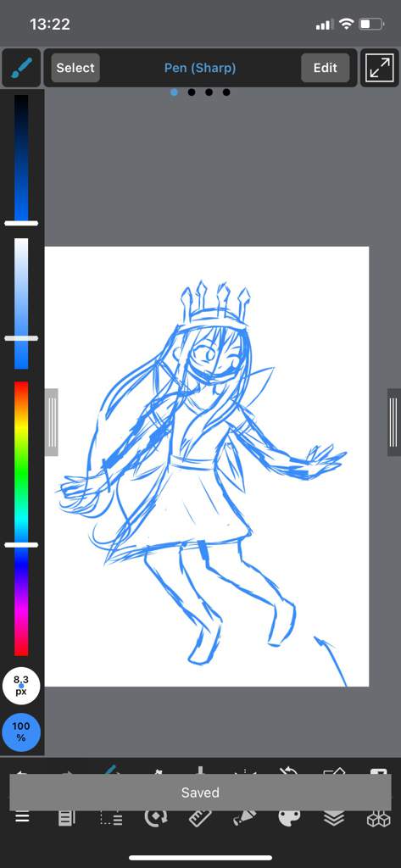Viewport: 401px width, 868px height.
Task: Expand the left side panel handle
Action: point(51,422)
